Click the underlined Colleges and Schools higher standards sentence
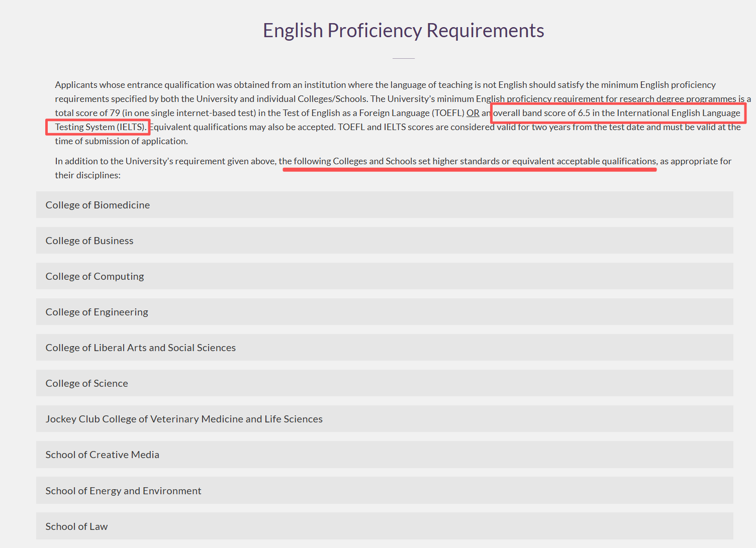Screen dimensions: 756x548 [x=468, y=161]
